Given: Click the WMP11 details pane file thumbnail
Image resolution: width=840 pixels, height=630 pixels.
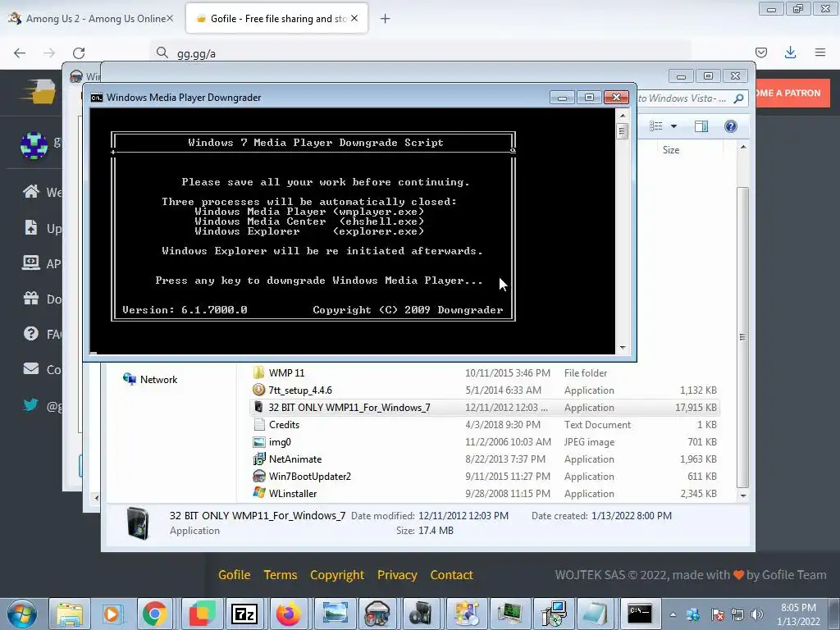Looking at the screenshot, I should click(138, 523).
